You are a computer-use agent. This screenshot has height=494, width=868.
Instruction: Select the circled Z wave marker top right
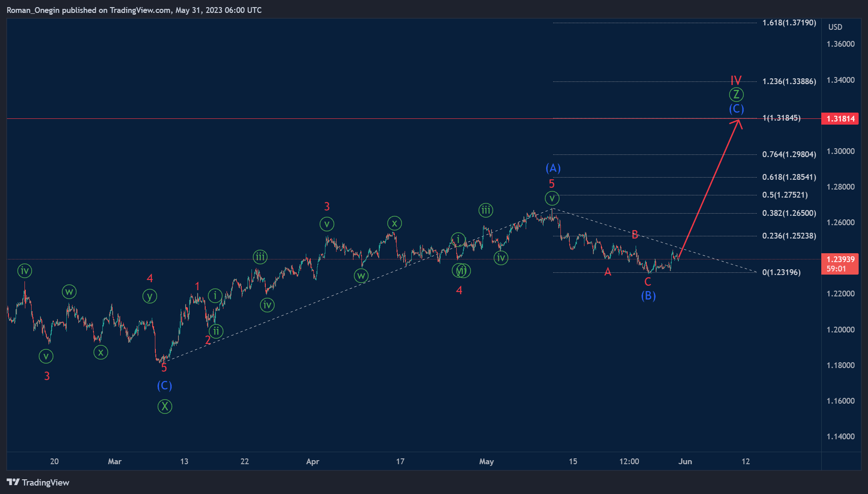coord(737,94)
